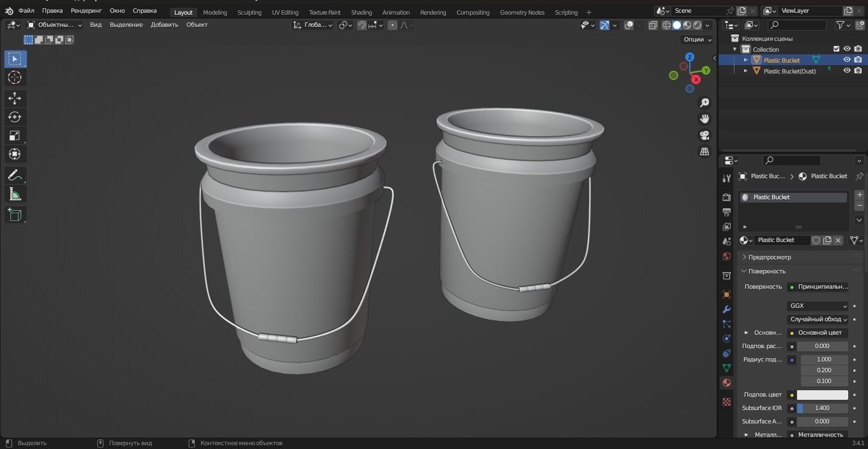This screenshot has width=868, height=449.
Task: Toggle viewport gizmos button
Action: 604,25
